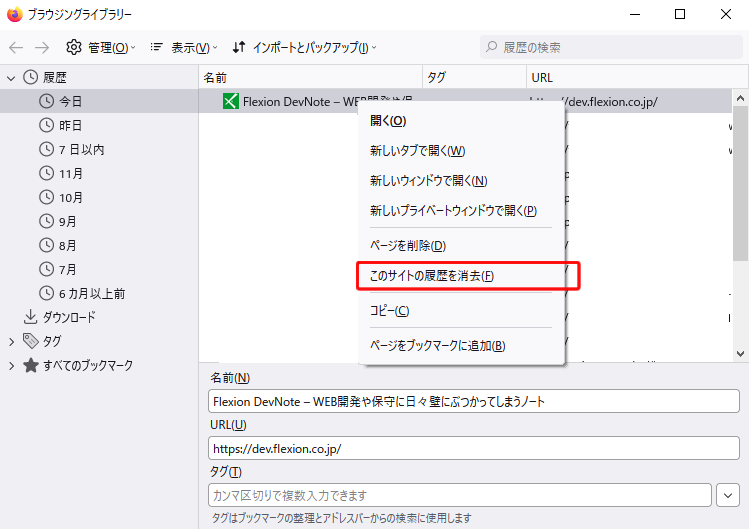Select ページをブックマークに追加 menu entry
This screenshot has height=529, width=749.
437,346
